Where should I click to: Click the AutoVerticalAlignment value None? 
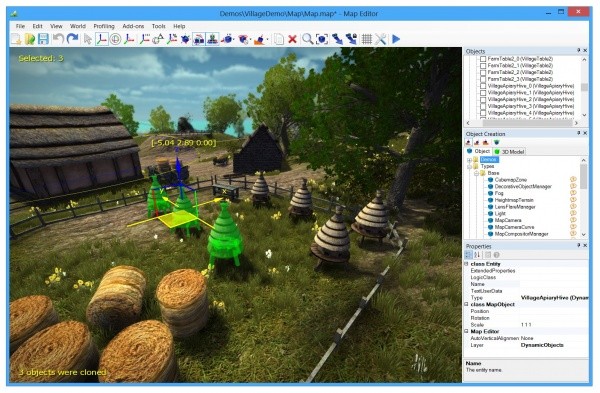pos(527,338)
